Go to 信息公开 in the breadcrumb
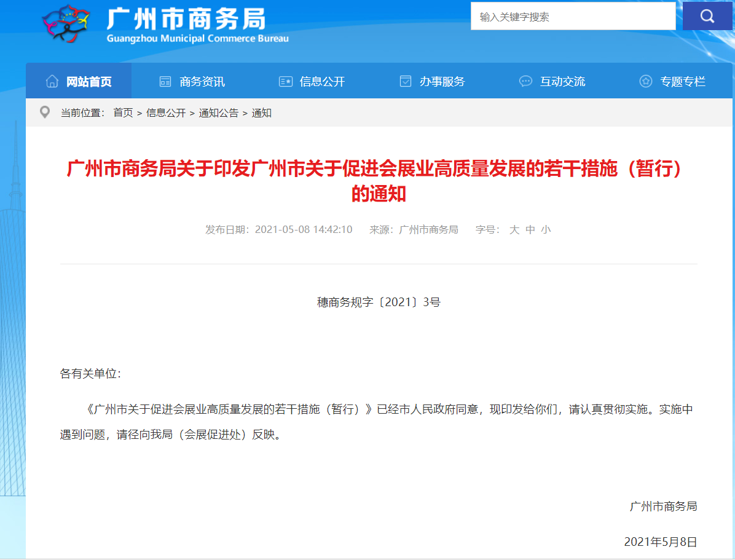The image size is (735, 560). [x=166, y=112]
